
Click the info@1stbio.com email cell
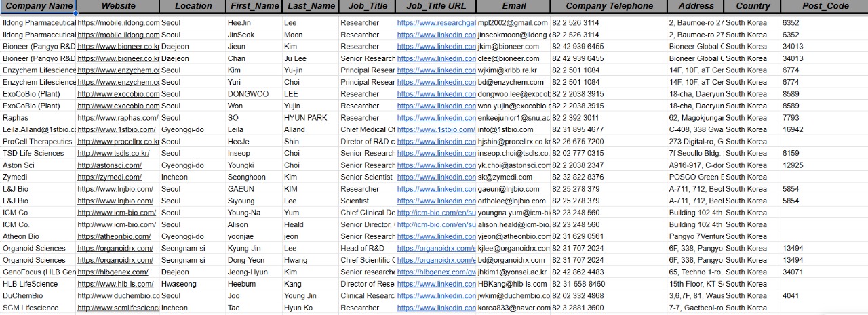click(514, 129)
